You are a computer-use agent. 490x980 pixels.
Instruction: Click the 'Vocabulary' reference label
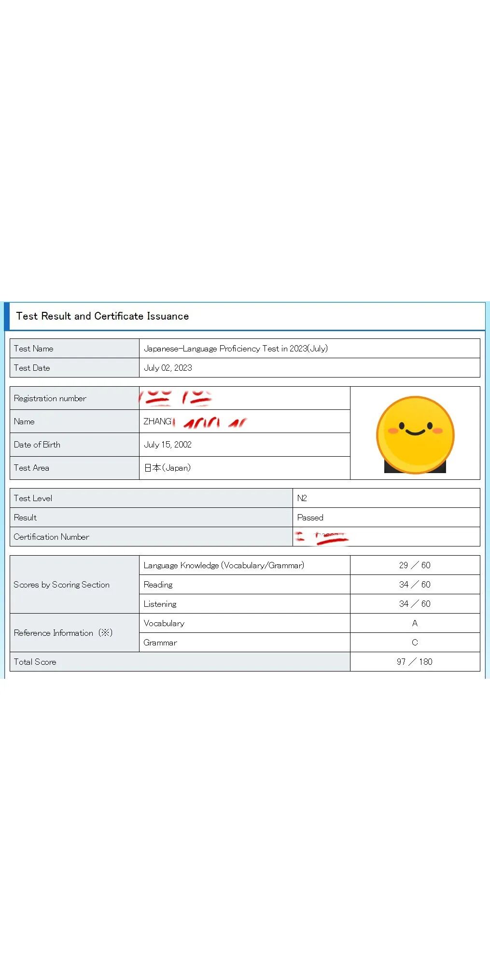pyautogui.click(x=164, y=623)
